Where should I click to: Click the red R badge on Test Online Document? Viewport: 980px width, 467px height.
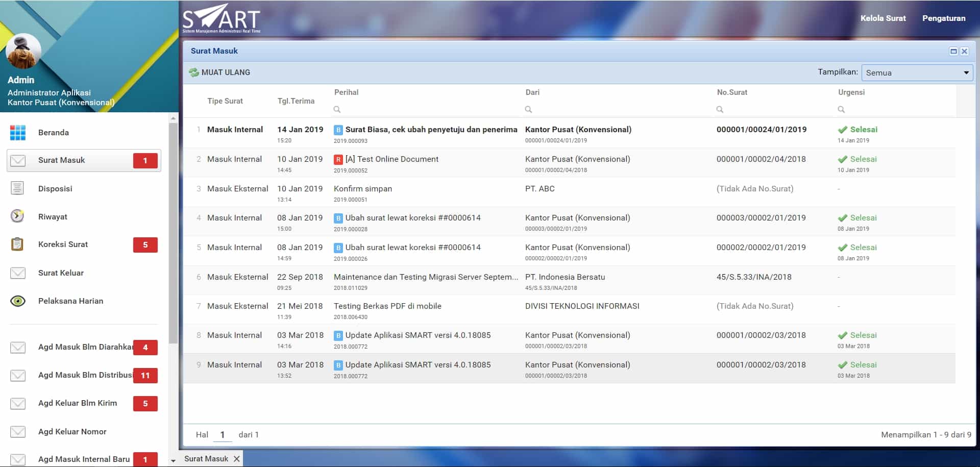coord(338,160)
